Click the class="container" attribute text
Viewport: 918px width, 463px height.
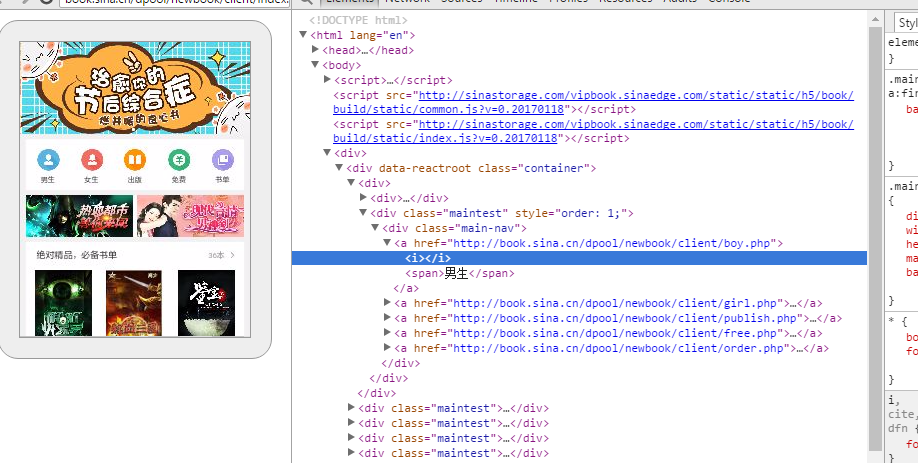click(534, 169)
